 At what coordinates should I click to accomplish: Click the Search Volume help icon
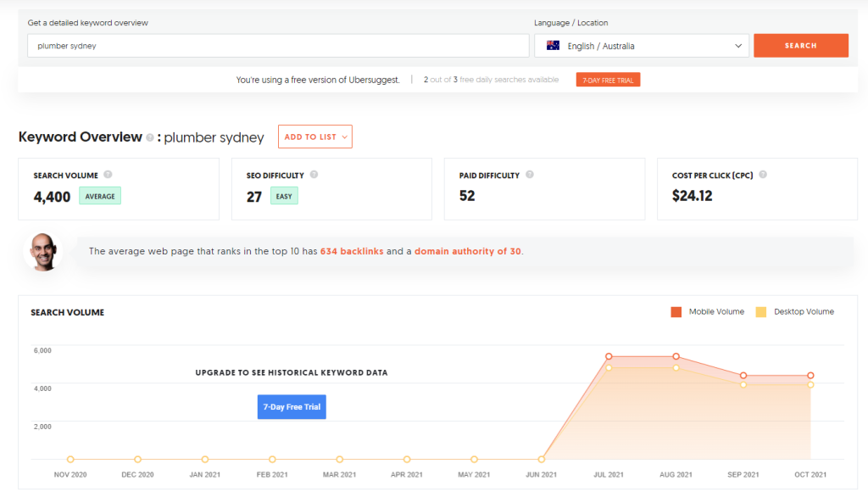pos(108,175)
